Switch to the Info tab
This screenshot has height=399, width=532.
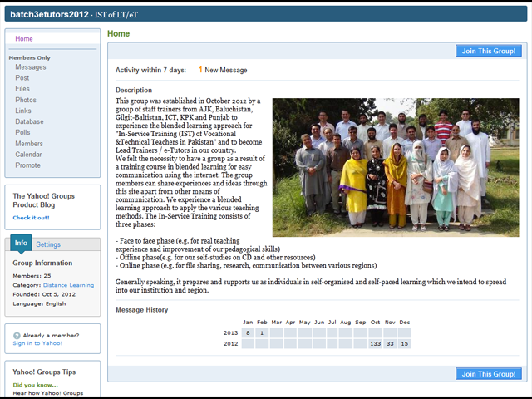[x=21, y=243]
